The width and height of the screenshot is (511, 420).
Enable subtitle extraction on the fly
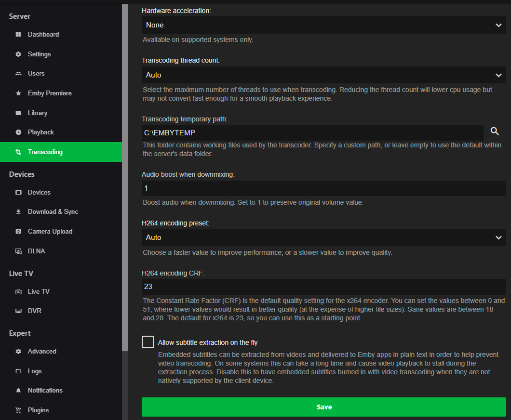pos(148,342)
